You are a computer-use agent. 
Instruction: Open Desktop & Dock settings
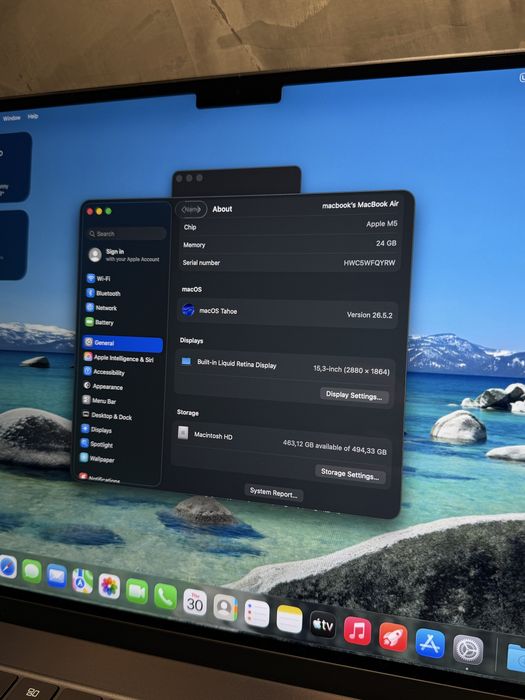tap(107, 416)
